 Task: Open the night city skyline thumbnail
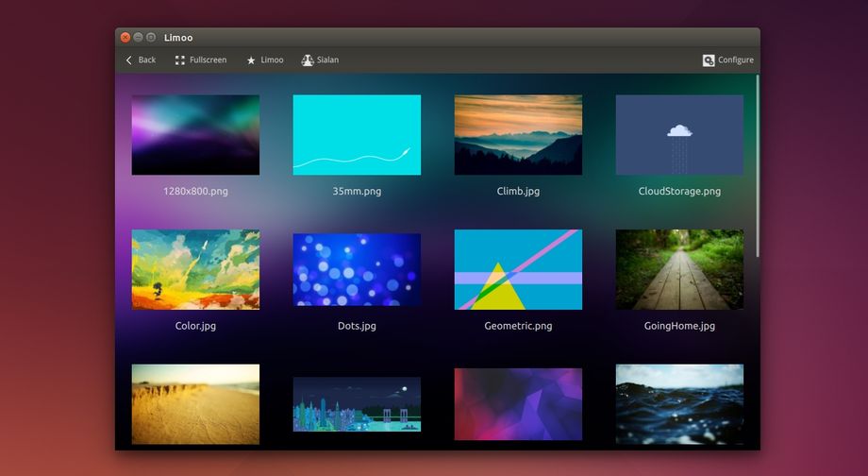tap(357, 404)
